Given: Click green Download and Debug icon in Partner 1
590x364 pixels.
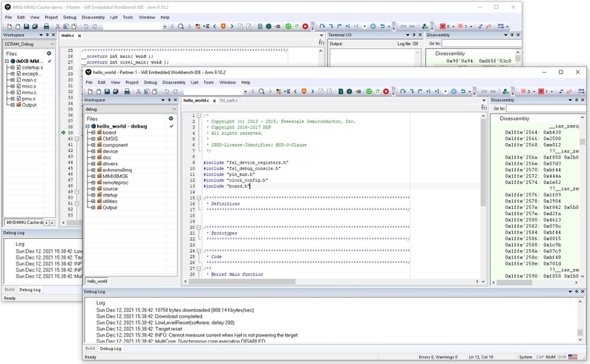Looking at the screenshot, I should (369, 91).
